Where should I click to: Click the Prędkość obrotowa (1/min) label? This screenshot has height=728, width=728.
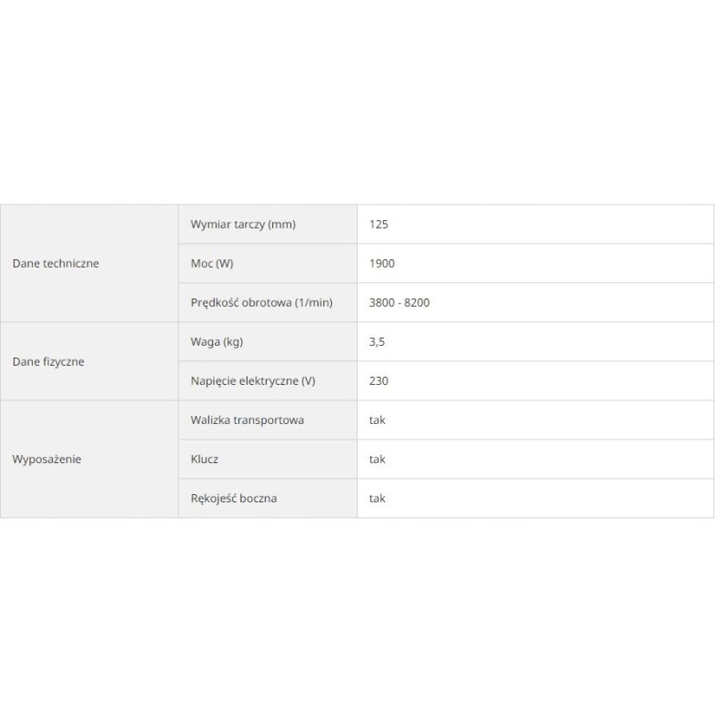coord(261,303)
